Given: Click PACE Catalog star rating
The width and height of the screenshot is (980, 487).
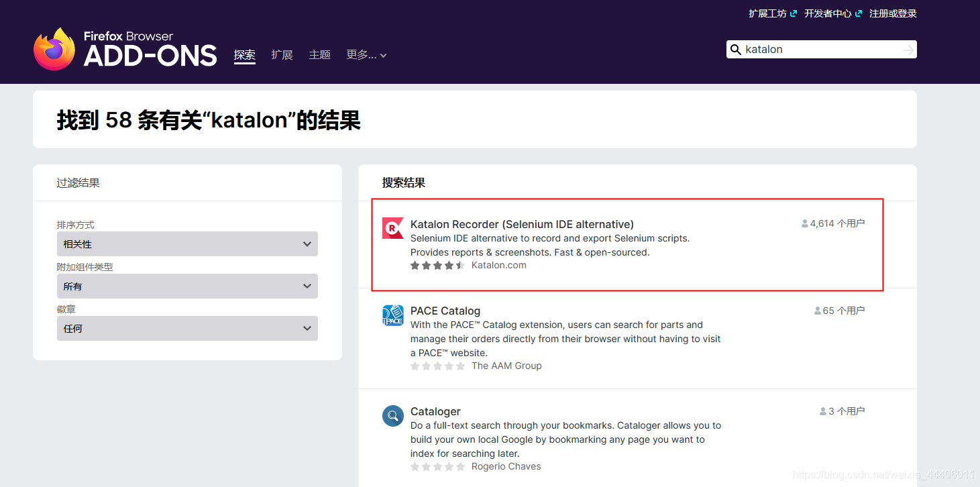Looking at the screenshot, I should (x=437, y=366).
